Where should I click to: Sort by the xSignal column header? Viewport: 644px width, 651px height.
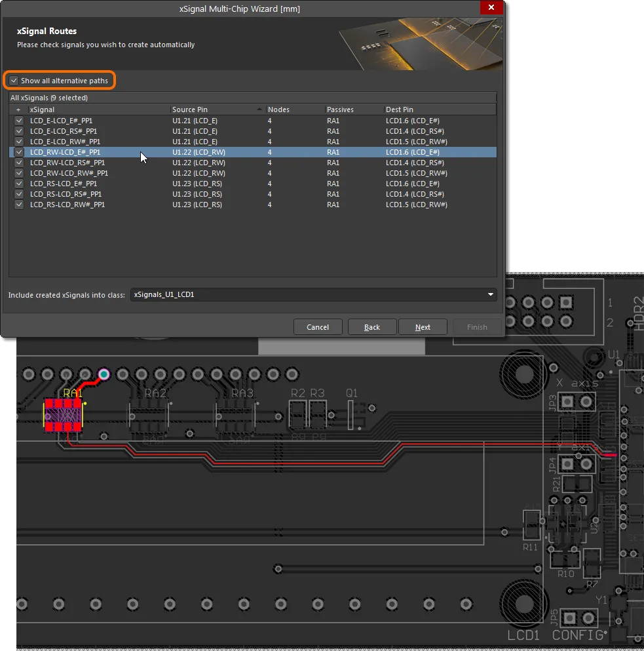pos(99,109)
